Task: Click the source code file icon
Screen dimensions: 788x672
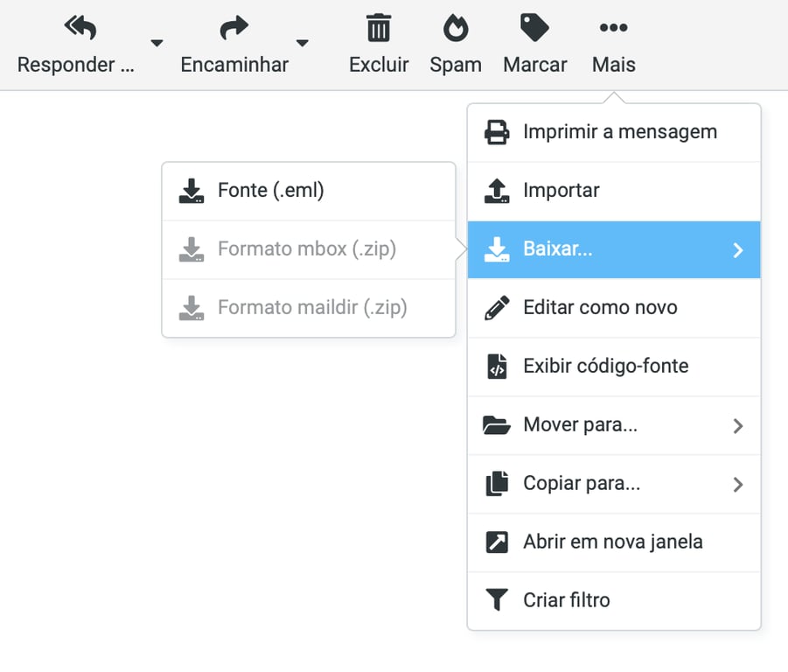Action: tap(497, 367)
